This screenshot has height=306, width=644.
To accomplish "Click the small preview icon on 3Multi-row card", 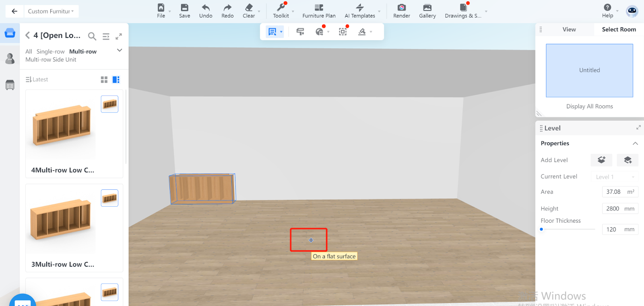I will 109,198.
